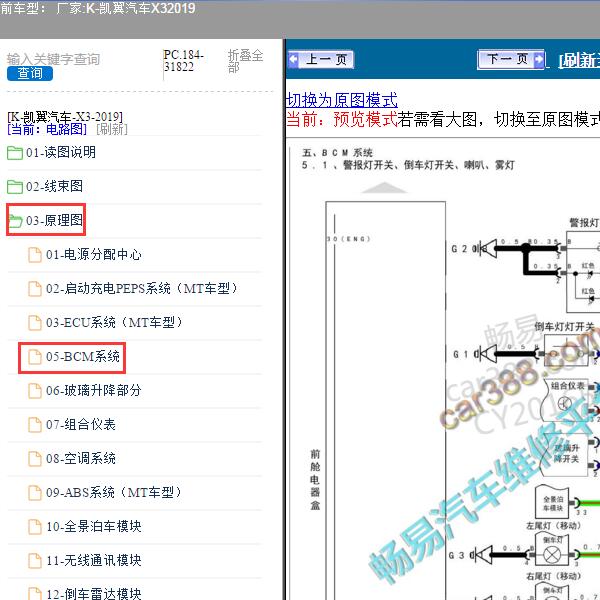Click the page icon of 09-ABS系统

[35, 493]
